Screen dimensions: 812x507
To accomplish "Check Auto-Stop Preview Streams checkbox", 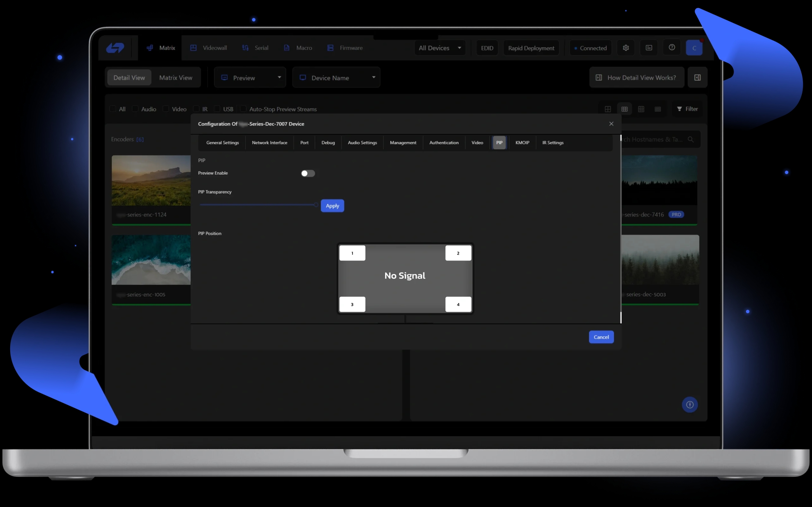I will (243, 109).
